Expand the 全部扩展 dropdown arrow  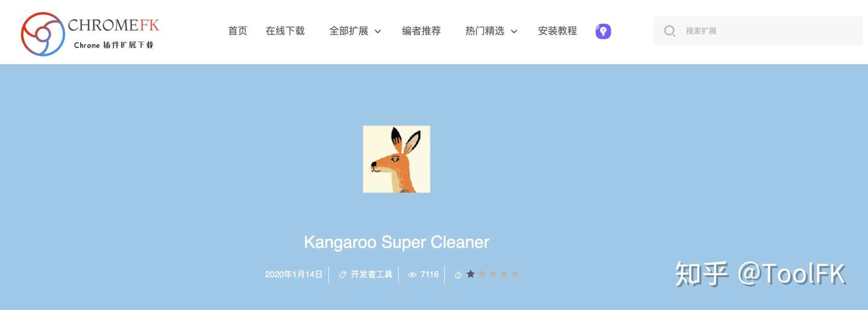[378, 31]
